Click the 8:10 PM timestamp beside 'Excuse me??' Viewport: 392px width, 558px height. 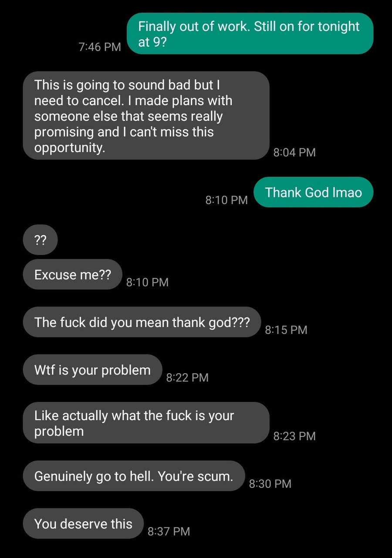click(x=147, y=282)
